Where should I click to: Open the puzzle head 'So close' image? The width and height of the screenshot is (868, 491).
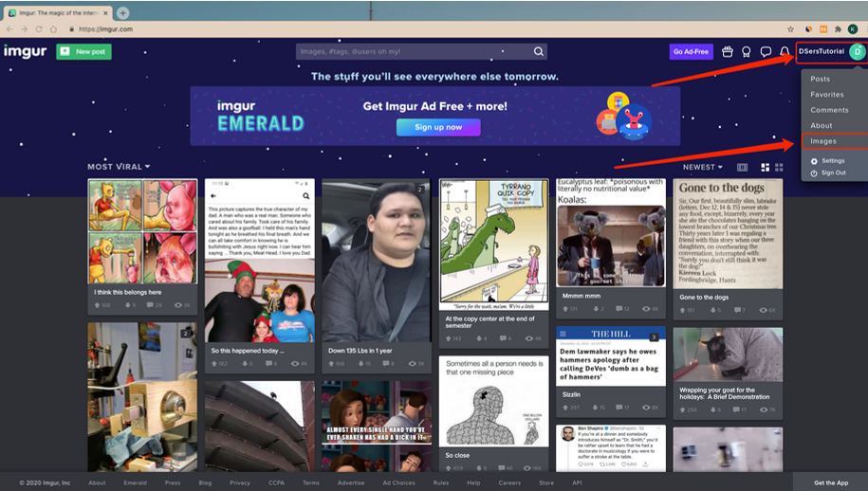pyautogui.click(x=494, y=402)
